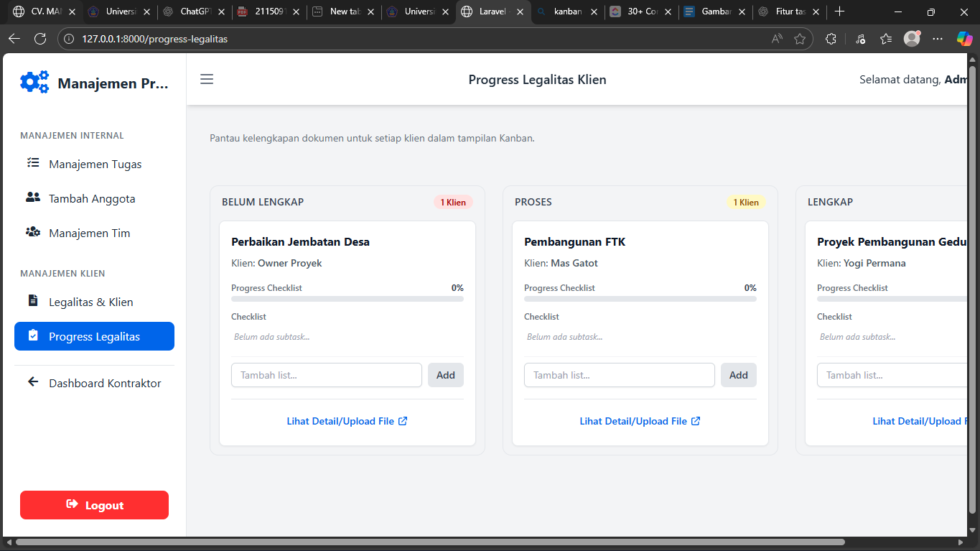980x551 pixels.
Task: Add page to favorites with star icon
Action: (x=800, y=39)
